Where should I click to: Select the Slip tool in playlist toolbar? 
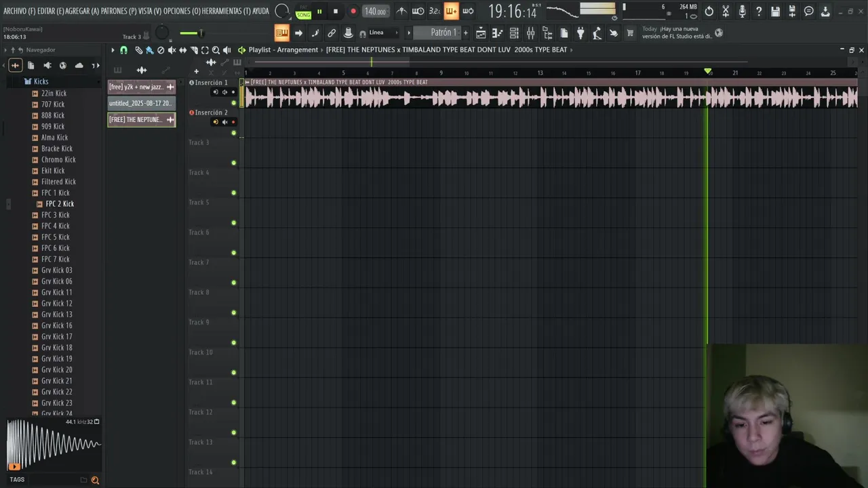182,50
